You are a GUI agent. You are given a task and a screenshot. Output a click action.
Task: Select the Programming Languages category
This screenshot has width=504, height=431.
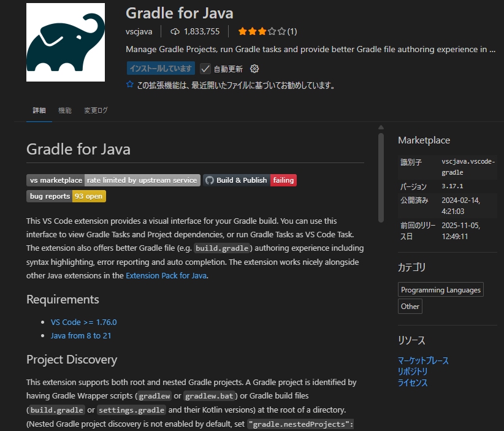click(441, 289)
